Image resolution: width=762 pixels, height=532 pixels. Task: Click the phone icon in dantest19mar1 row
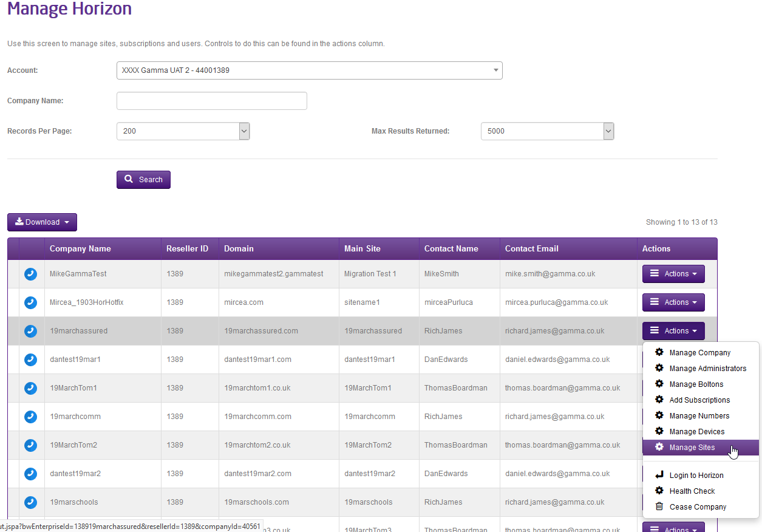tap(30, 360)
